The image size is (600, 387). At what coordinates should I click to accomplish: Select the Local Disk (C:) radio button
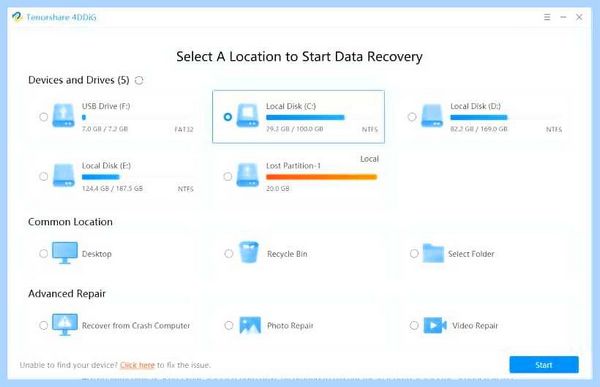tap(228, 117)
